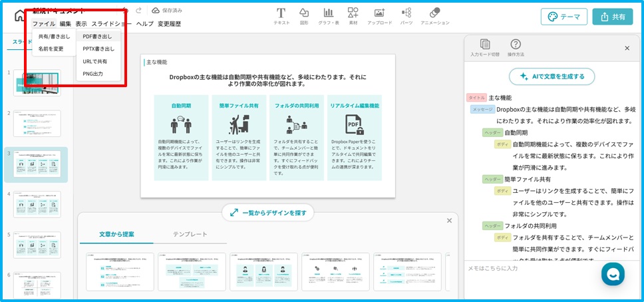Open the アニメーション animation tool
The image size is (644, 302).
coord(435,17)
